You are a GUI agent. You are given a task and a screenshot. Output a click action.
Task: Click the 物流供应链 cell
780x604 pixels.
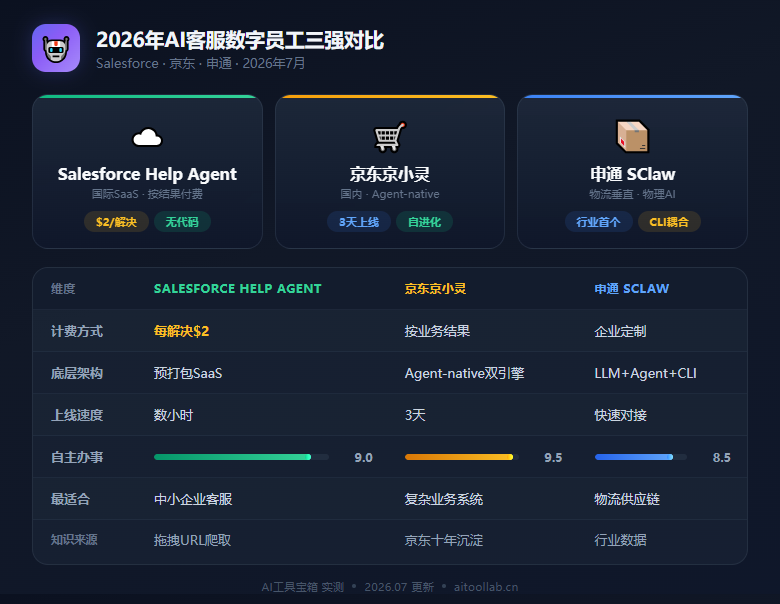[627, 499]
